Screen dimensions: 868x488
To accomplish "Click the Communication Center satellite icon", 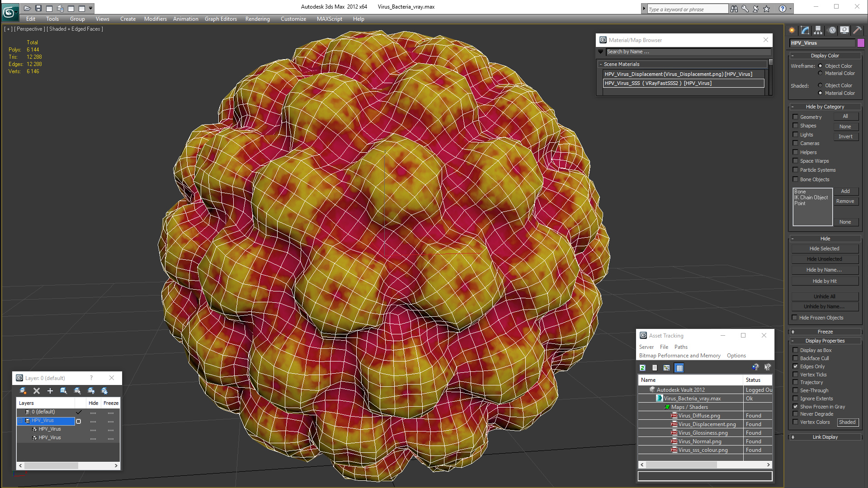I will 756,9.
